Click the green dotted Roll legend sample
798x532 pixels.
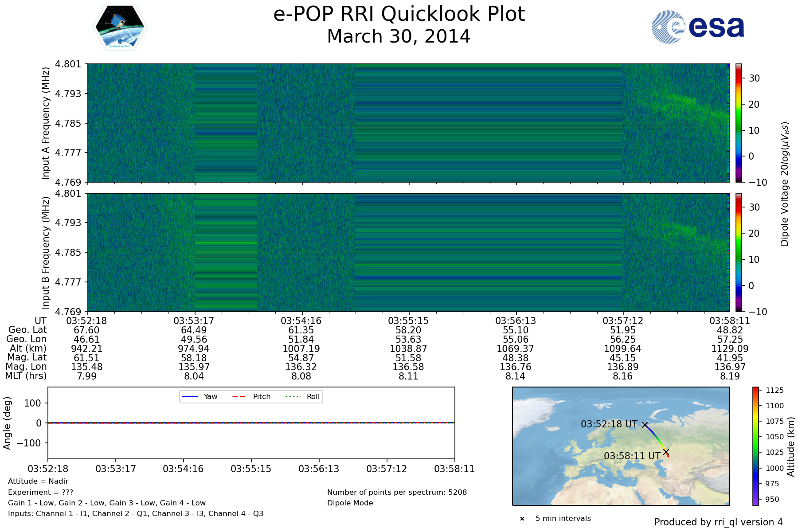(x=293, y=396)
